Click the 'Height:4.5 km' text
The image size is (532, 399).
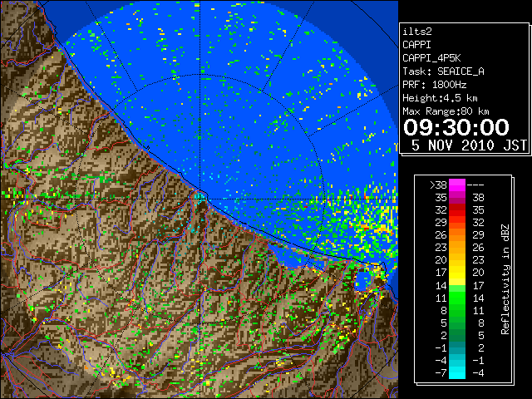pos(440,98)
